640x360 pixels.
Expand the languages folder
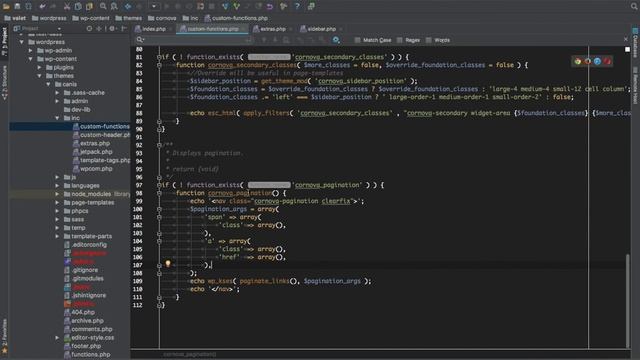pos(58,186)
